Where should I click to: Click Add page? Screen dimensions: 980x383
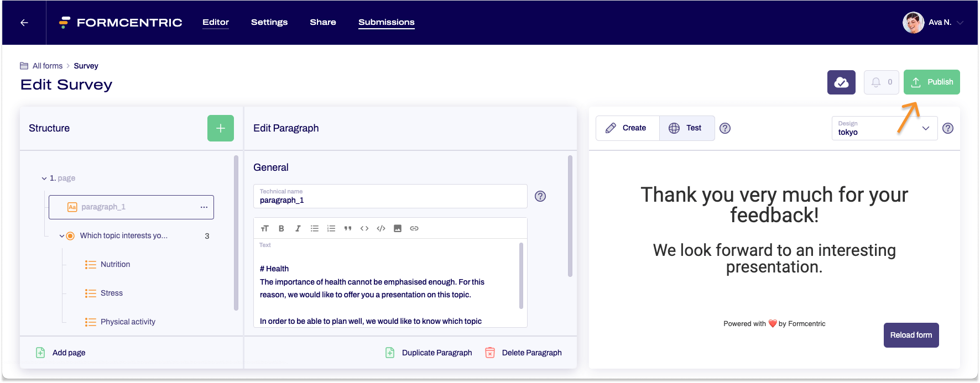point(61,353)
